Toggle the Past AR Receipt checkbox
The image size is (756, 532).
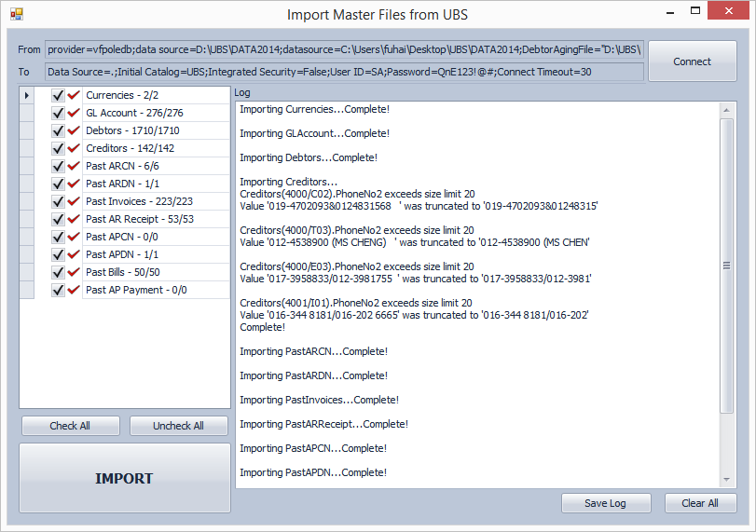[x=58, y=219]
